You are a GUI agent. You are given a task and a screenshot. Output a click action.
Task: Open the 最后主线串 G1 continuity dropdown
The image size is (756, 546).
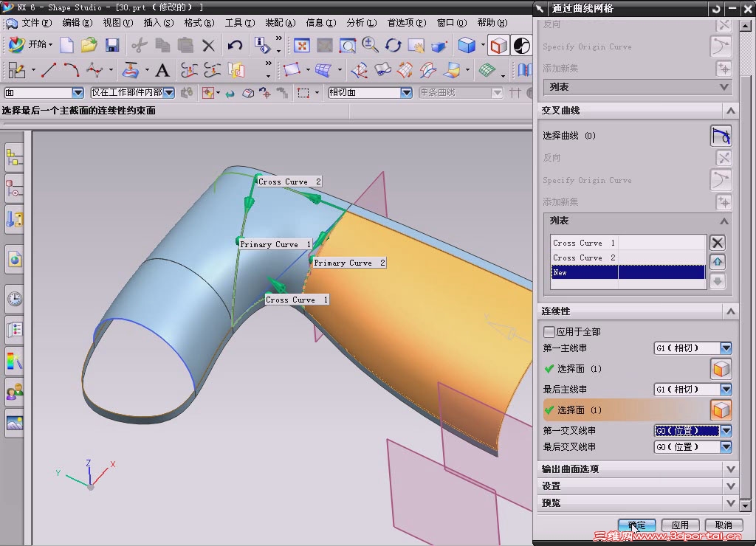tap(726, 390)
